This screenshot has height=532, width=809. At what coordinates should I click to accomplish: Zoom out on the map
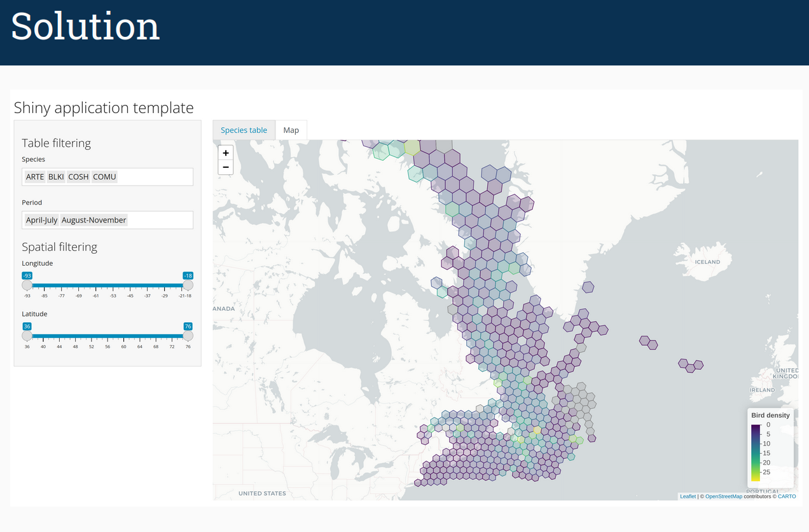(226, 167)
